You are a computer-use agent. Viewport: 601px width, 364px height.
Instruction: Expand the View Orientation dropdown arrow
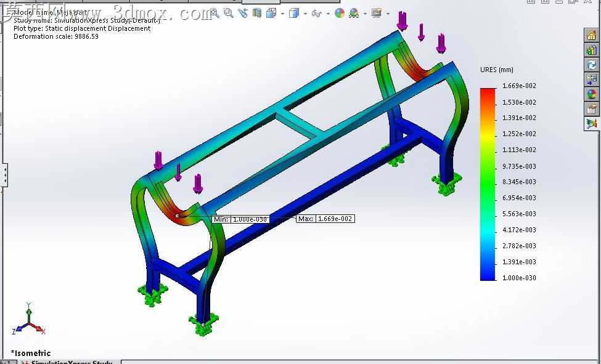pyautogui.click(x=282, y=14)
